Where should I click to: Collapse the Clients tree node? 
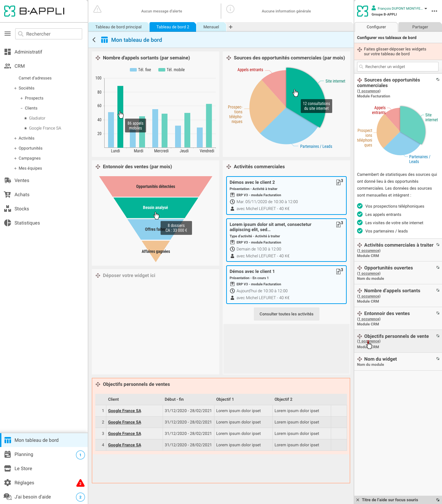(x=21, y=108)
